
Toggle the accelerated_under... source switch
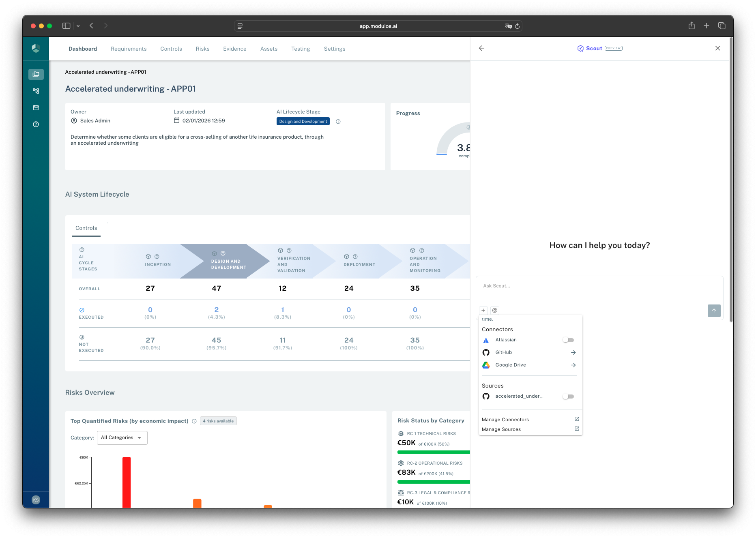click(x=568, y=397)
